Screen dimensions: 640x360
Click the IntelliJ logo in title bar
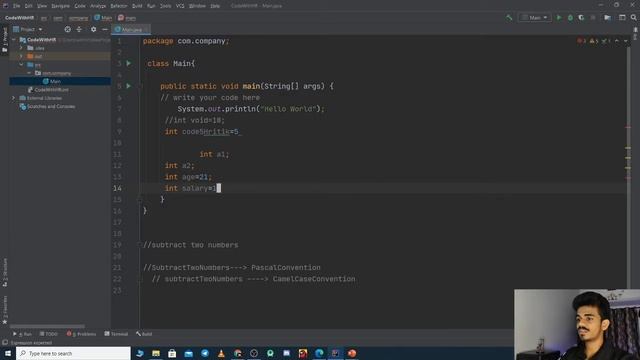click(x=5, y=6)
